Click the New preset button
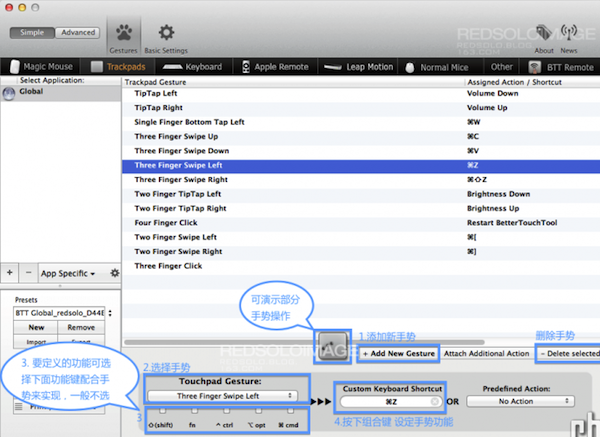 (36, 327)
